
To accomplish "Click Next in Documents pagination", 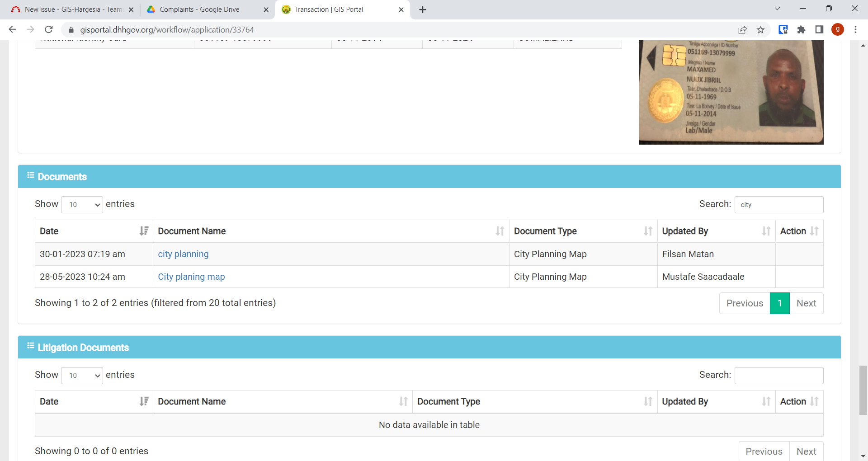I will tap(807, 303).
